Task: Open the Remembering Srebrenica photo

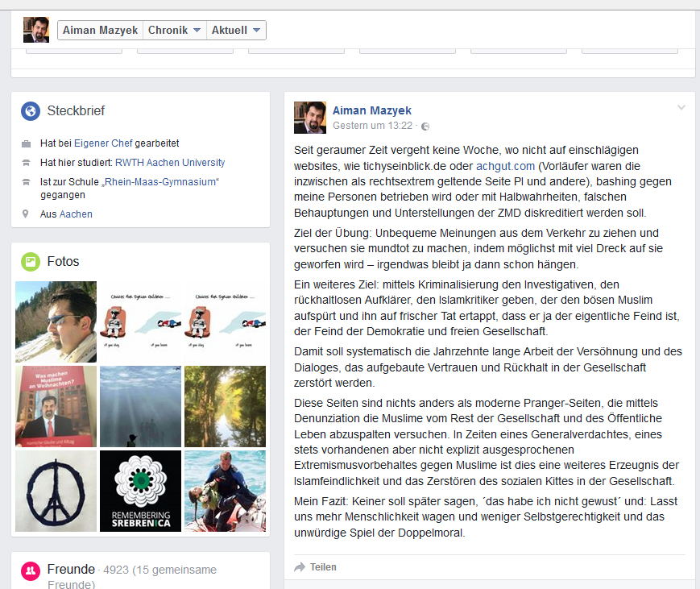Action: (x=140, y=491)
